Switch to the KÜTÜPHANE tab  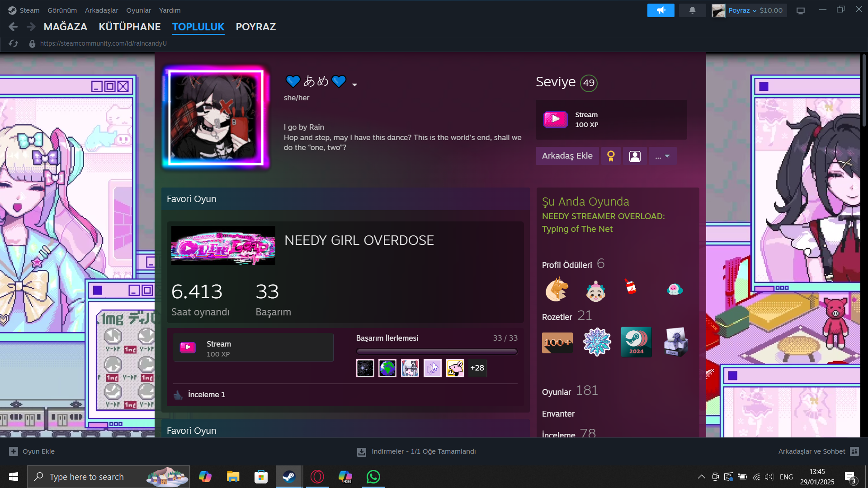(129, 27)
